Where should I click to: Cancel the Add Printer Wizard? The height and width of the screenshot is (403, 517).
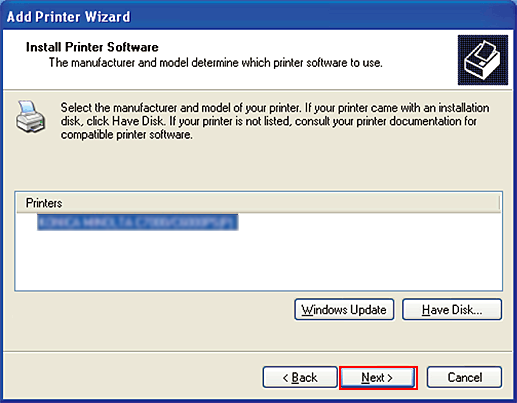pos(464,377)
